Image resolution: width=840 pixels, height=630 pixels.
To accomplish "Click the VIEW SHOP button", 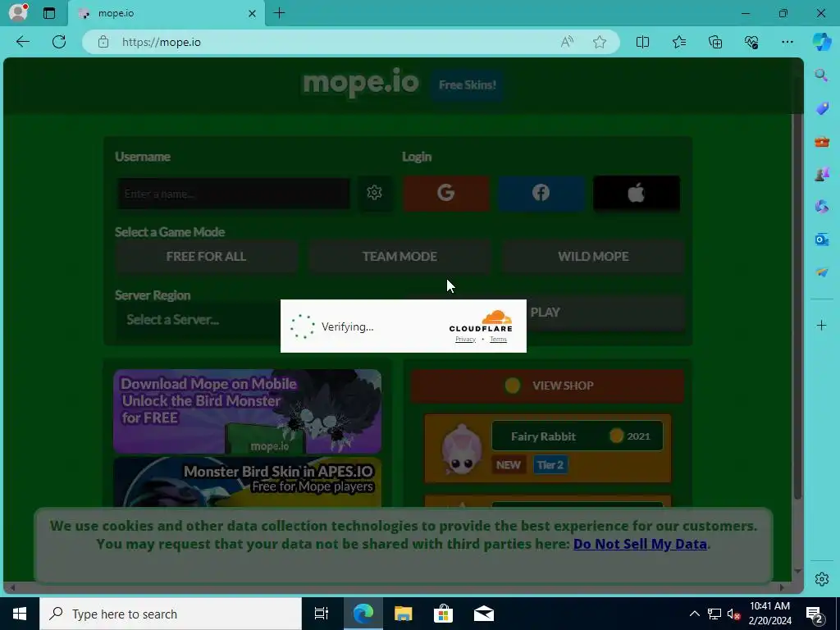I will click(x=547, y=386).
